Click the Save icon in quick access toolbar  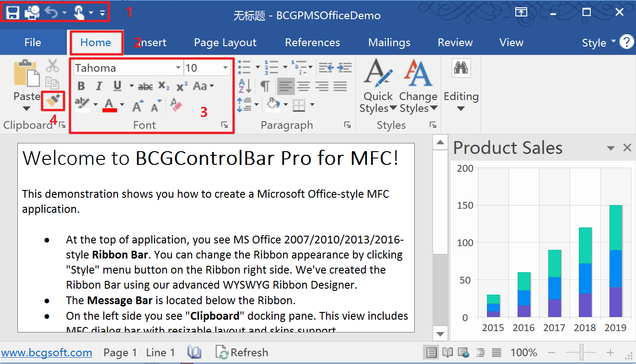12,13
